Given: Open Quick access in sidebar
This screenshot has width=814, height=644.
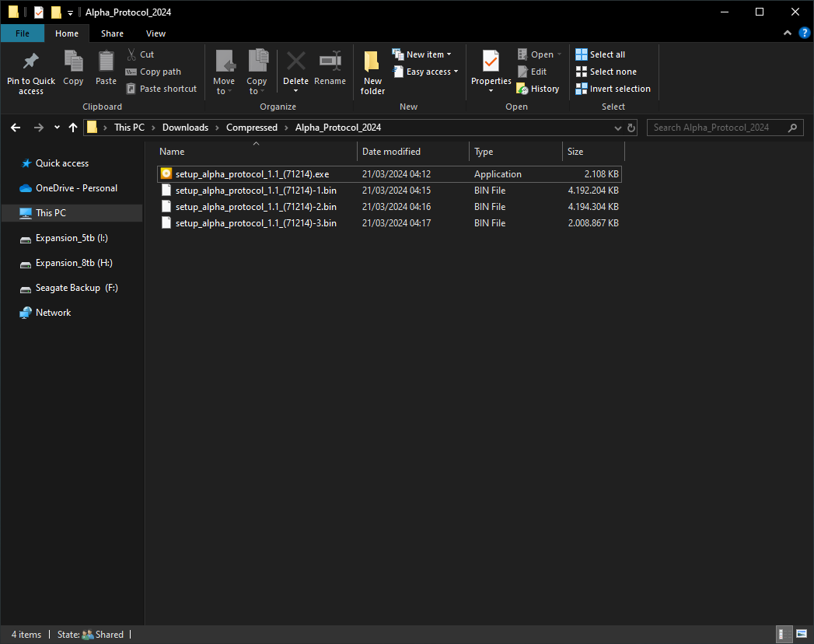Looking at the screenshot, I should point(61,163).
